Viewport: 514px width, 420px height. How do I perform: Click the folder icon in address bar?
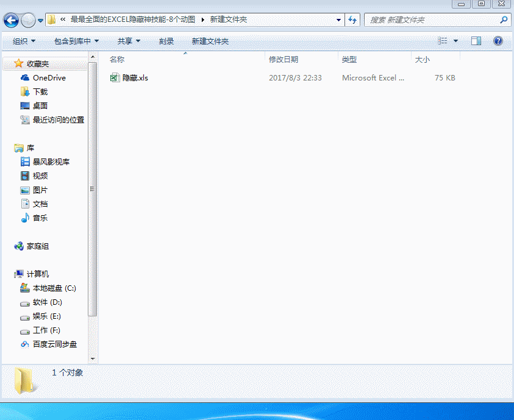point(51,20)
